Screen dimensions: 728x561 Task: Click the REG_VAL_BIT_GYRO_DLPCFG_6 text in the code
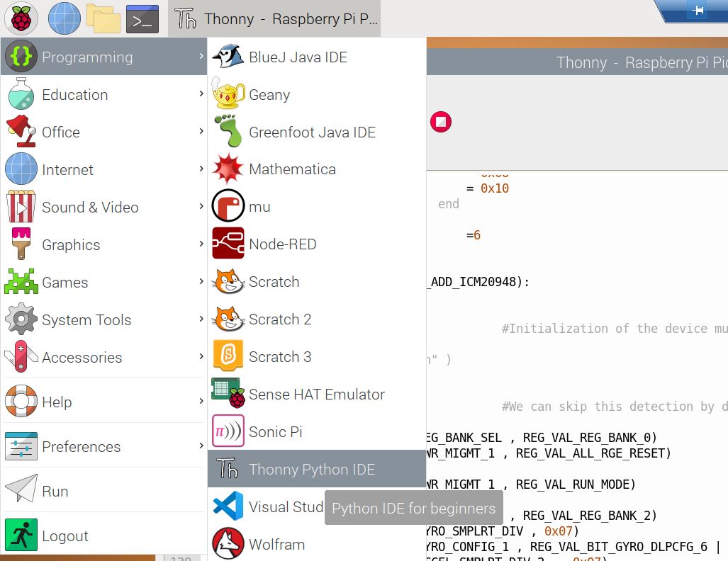coord(618,547)
